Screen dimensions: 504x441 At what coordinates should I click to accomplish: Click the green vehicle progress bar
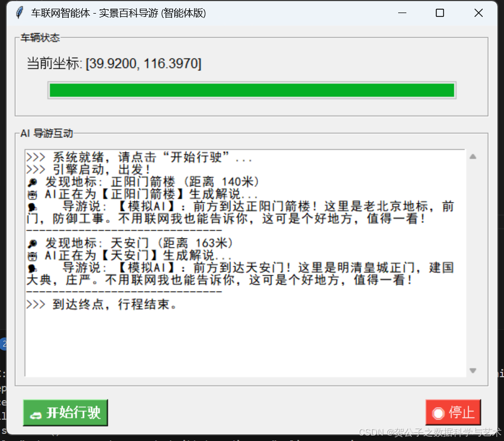tap(251, 90)
